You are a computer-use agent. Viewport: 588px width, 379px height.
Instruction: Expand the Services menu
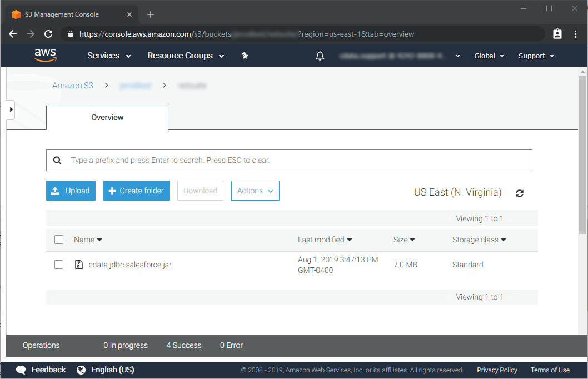pos(109,56)
